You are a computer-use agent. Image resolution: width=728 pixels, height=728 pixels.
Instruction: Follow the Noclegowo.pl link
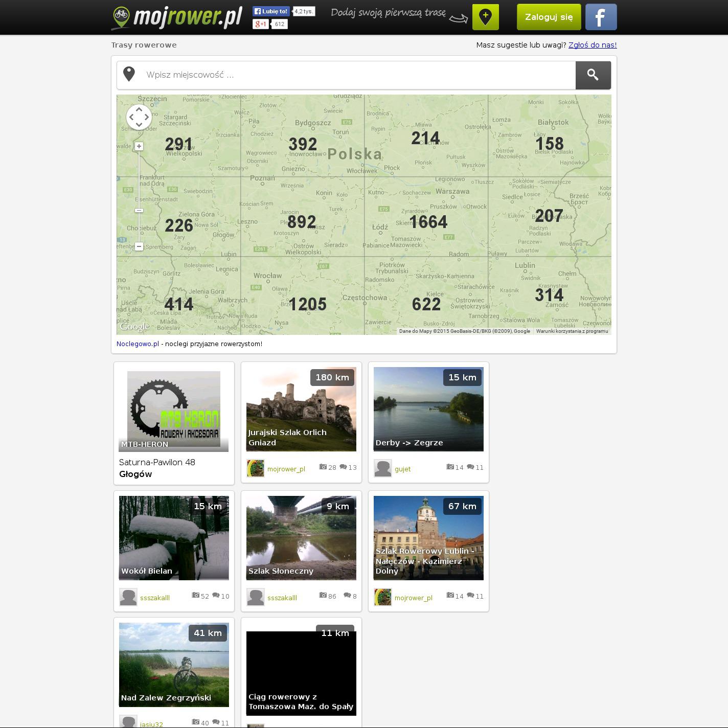pyautogui.click(x=138, y=344)
